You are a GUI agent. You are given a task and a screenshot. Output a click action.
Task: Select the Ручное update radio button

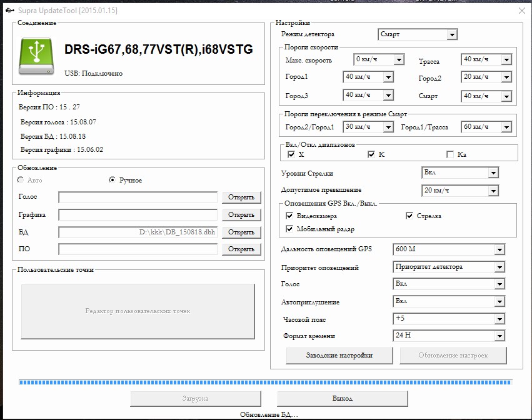pos(112,180)
